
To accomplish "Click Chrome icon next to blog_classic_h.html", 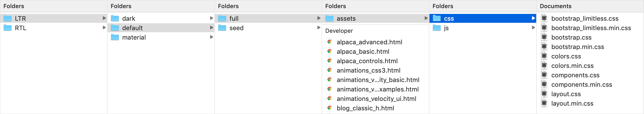I will (x=329, y=108).
